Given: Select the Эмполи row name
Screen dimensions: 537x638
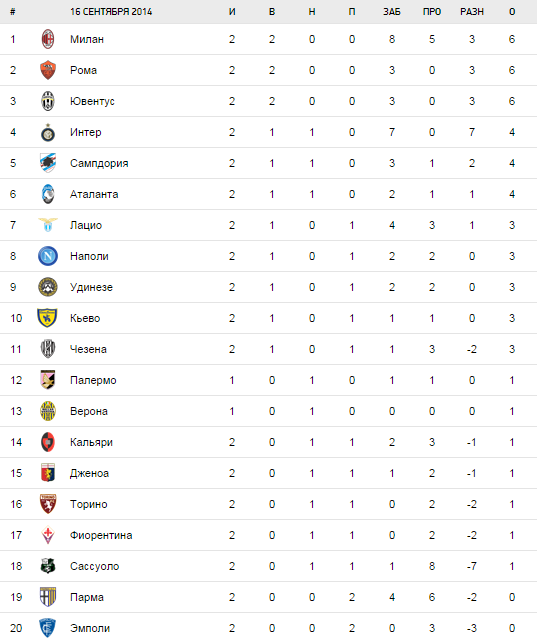Looking at the screenshot, I should click(x=90, y=628).
